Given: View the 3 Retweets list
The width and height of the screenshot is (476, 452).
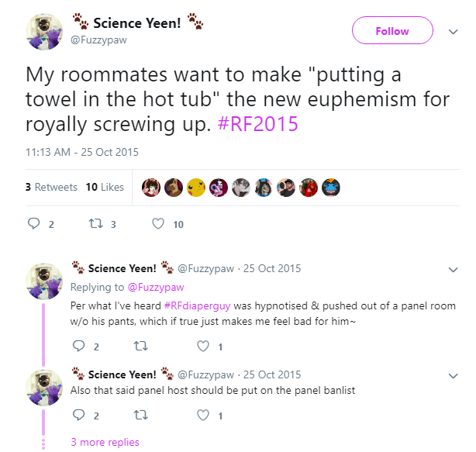Looking at the screenshot, I should click(51, 187).
